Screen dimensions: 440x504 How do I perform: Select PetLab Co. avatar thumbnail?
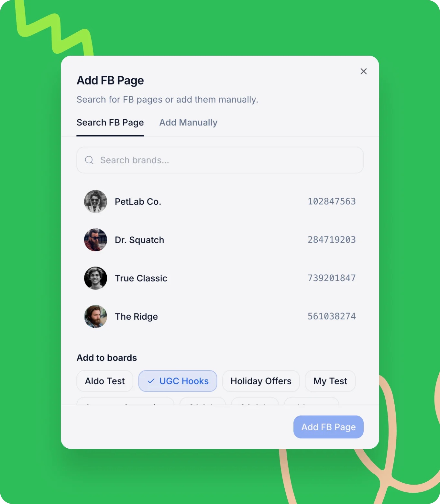[95, 202]
